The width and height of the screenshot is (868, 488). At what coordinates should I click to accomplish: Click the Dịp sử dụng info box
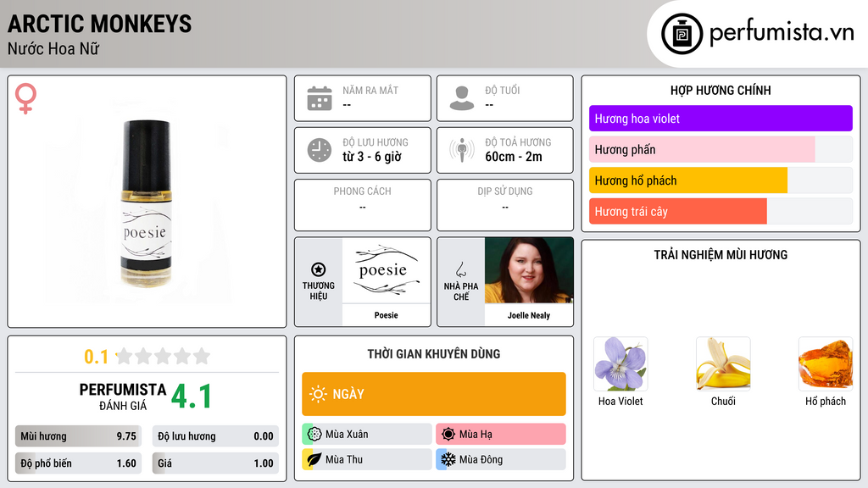click(x=505, y=205)
